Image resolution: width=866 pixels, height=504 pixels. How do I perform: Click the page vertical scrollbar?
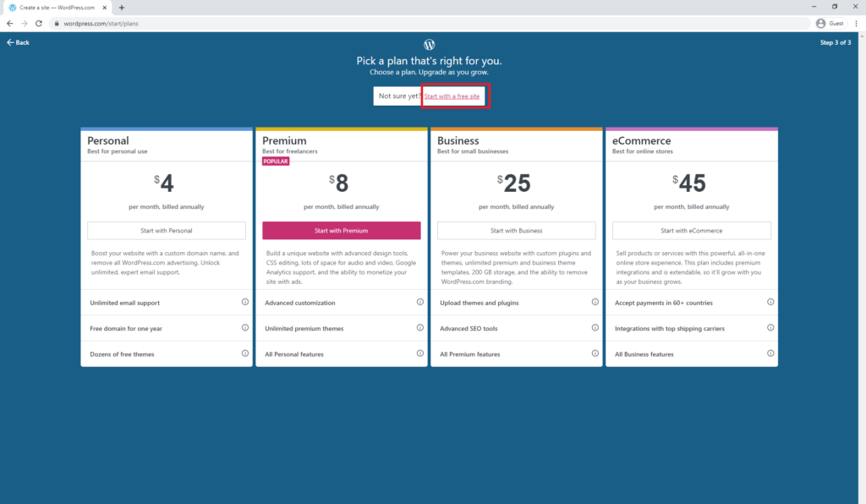[x=862, y=268]
